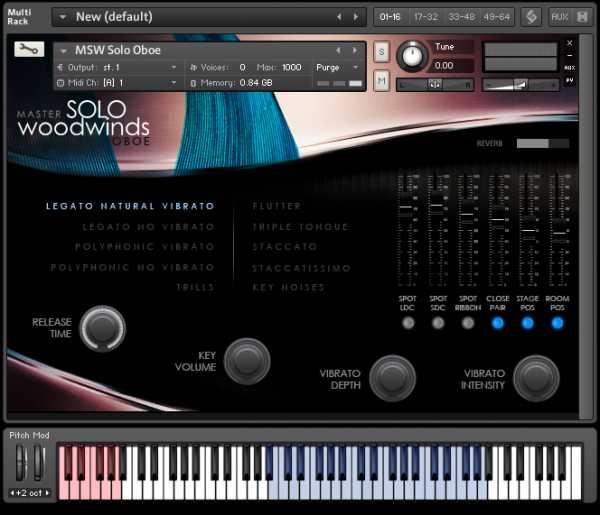Select Polyphonic No Vibrato articulation

click(x=132, y=267)
